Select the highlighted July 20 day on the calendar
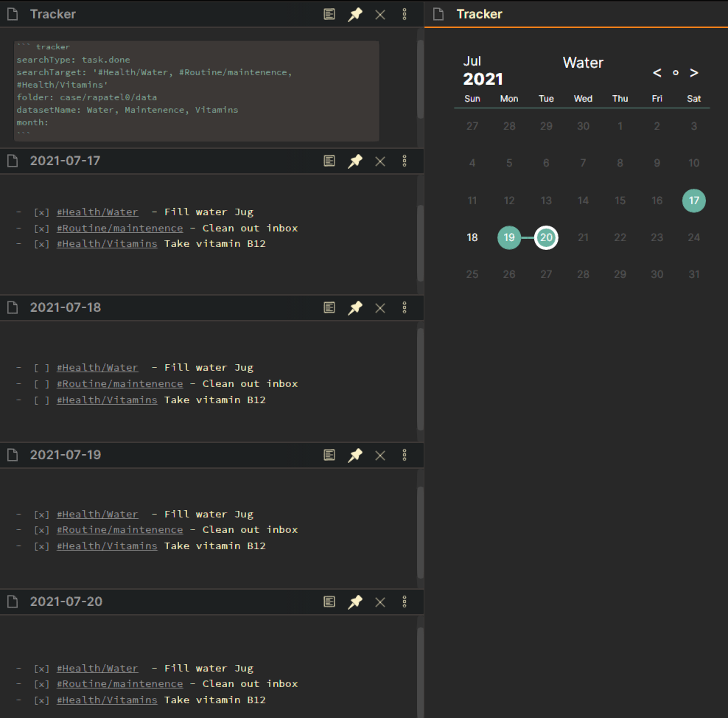 click(x=546, y=237)
